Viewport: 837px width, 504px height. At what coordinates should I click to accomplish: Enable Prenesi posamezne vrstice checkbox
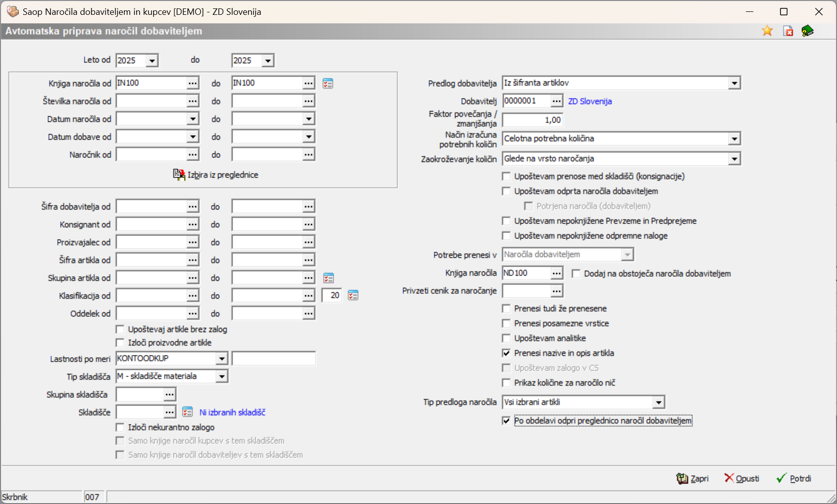click(506, 323)
